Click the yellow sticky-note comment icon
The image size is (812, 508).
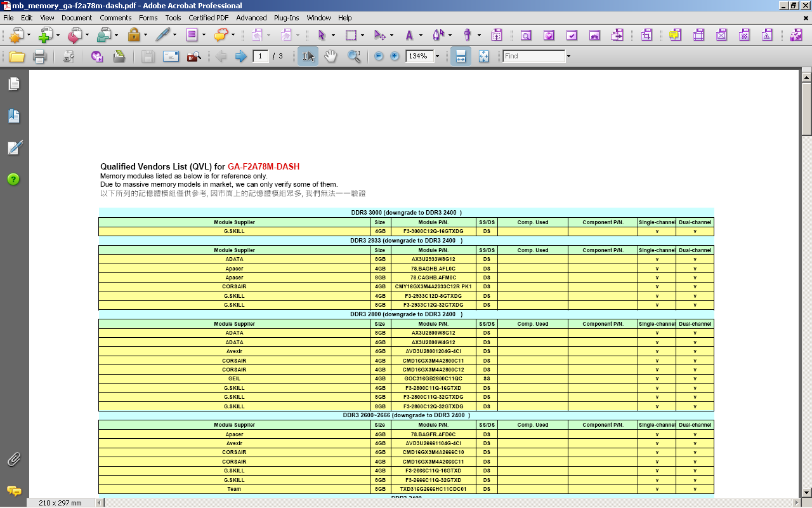point(675,35)
